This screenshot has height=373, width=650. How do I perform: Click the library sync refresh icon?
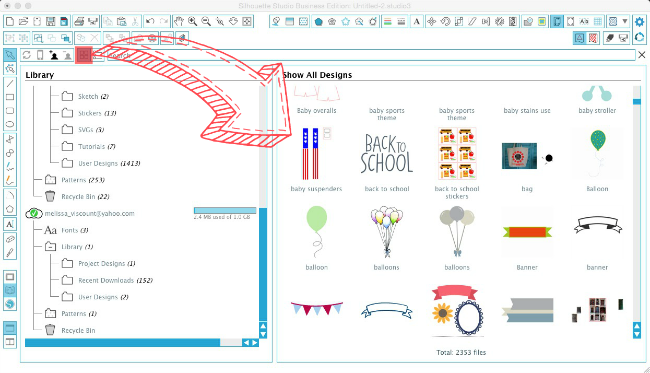coord(27,55)
